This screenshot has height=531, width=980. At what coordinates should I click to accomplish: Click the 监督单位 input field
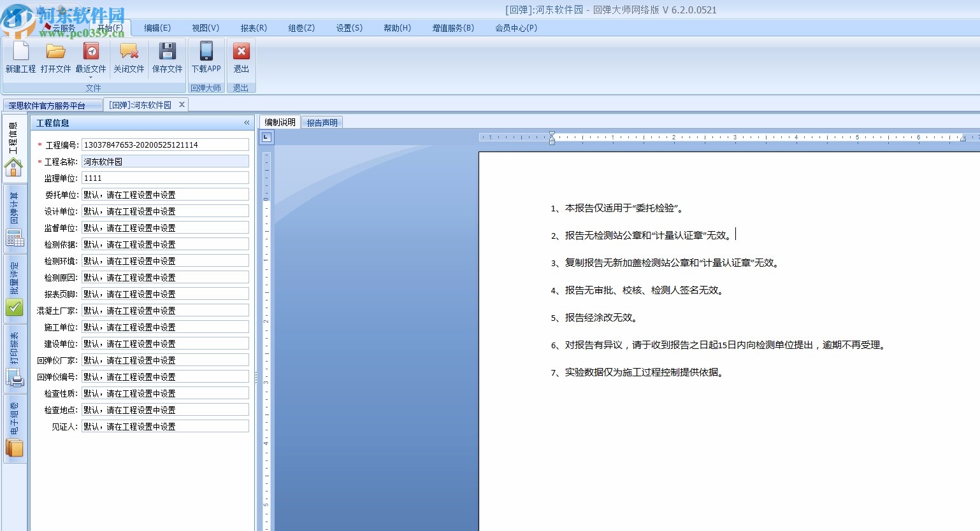tap(165, 228)
